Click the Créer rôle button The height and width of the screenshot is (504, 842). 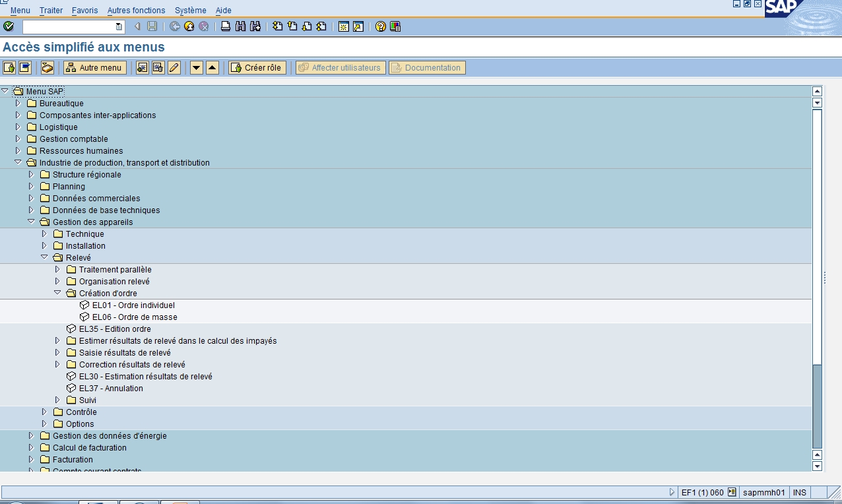coord(257,67)
